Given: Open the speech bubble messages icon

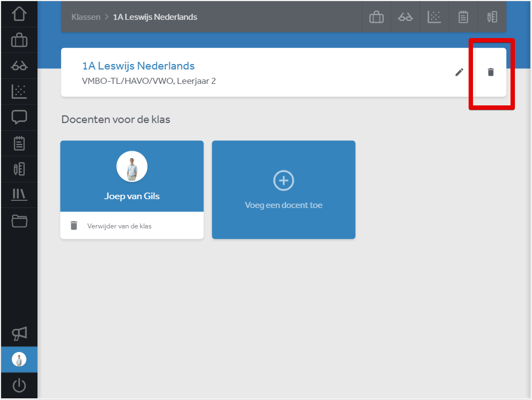Looking at the screenshot, I should click(x=19, y=117).
